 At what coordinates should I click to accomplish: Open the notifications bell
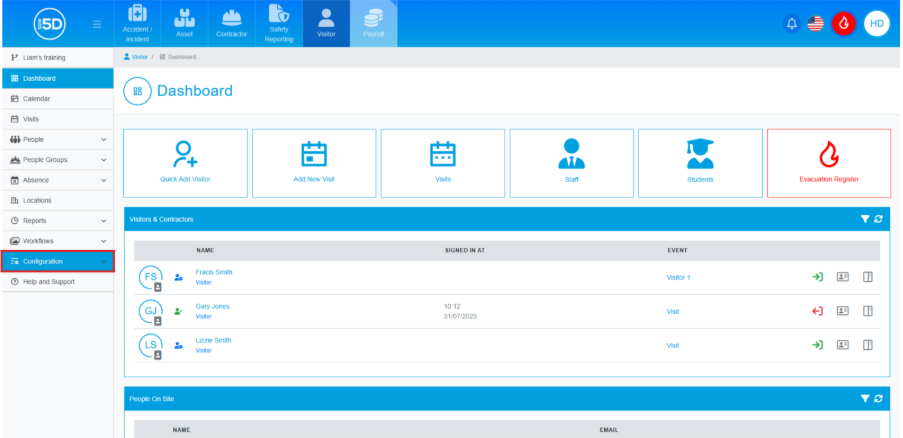pyautogui.click(x=792, y=24)
